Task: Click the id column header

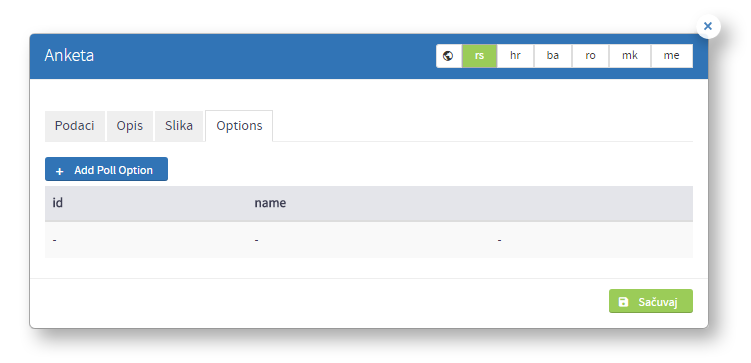Action: (57, 203)
